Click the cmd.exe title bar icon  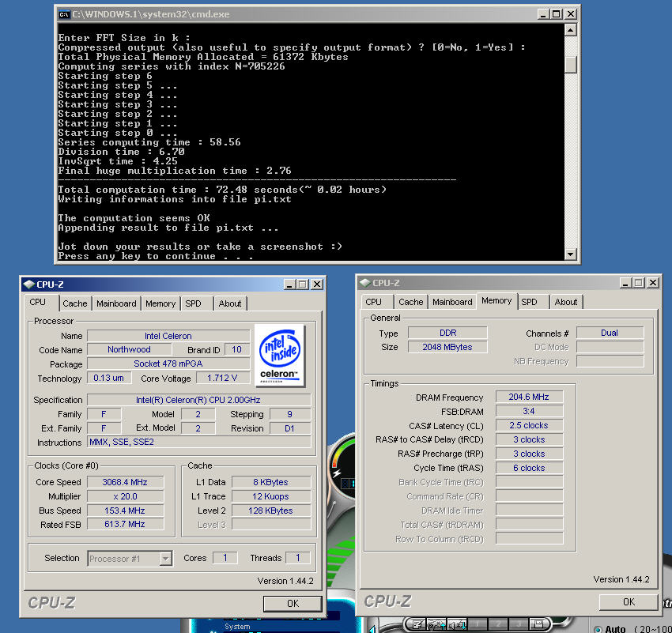[64, 14]
